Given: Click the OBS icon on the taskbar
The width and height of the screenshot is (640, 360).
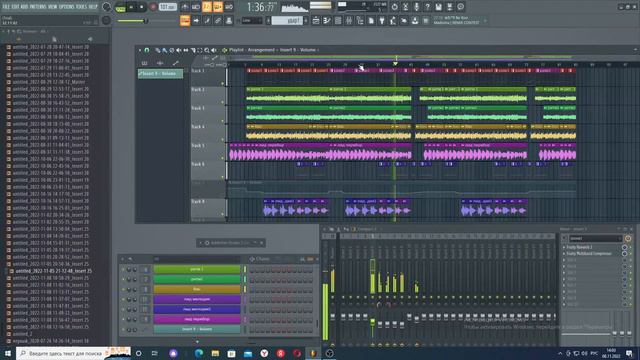Looking at the screenshot, I should pos(329,353).
